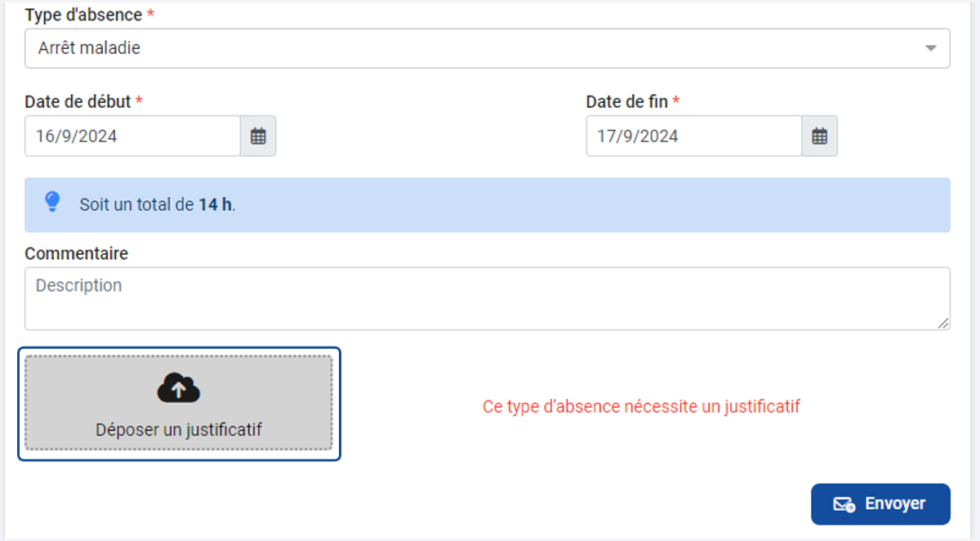Click the Commentaire label
Screen dimensions: 980x541
click(x=77, y=253)
